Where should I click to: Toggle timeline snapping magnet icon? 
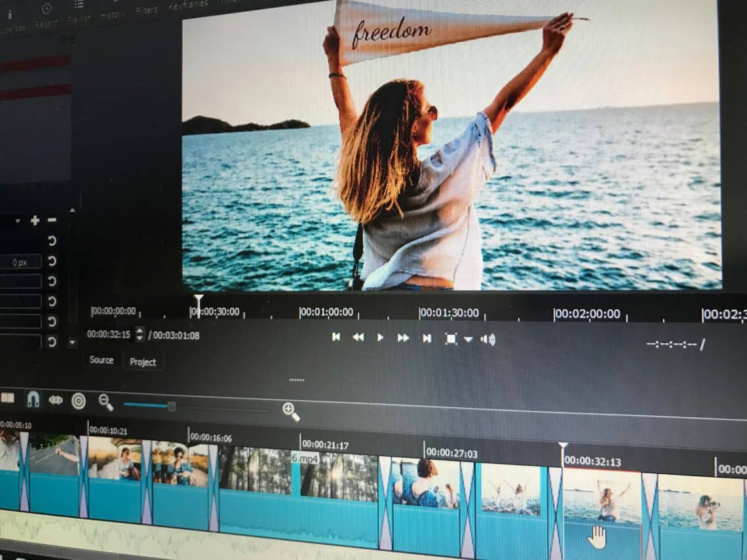[x=33, y=399]
